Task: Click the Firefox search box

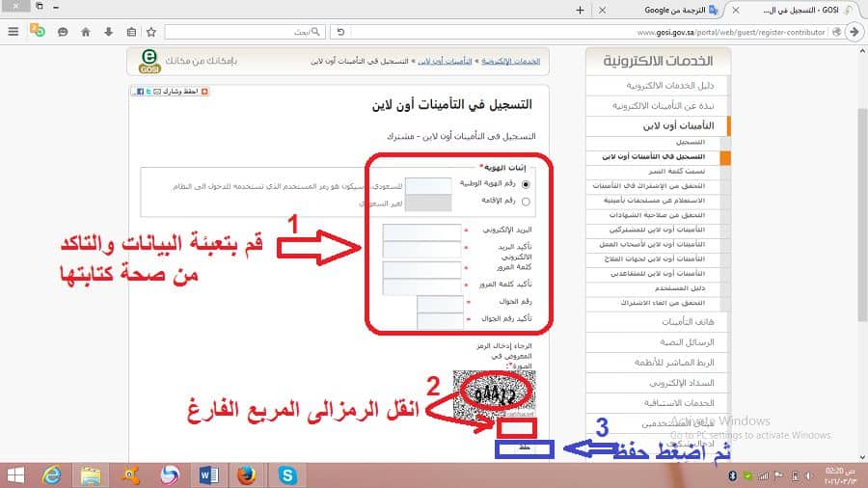Action: pyautogui.click(x=245, y=32)
